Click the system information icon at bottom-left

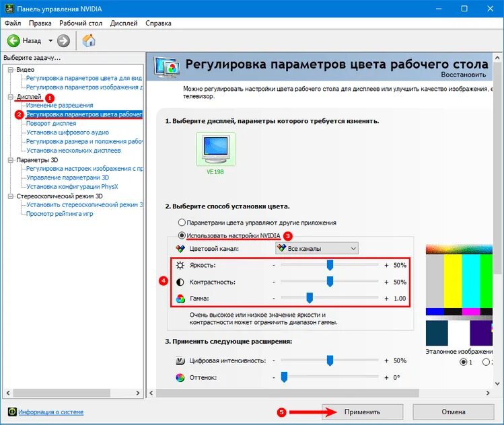(x=12, y=412)
